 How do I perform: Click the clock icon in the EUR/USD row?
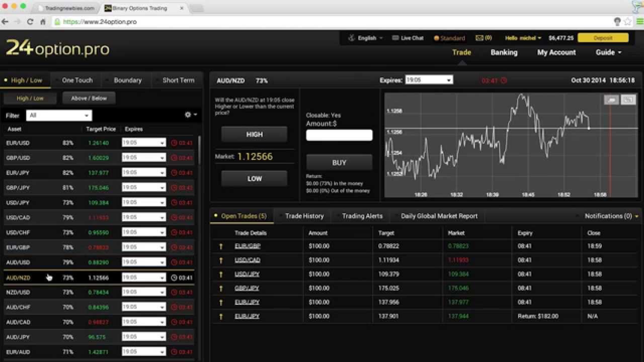[174, 143]
